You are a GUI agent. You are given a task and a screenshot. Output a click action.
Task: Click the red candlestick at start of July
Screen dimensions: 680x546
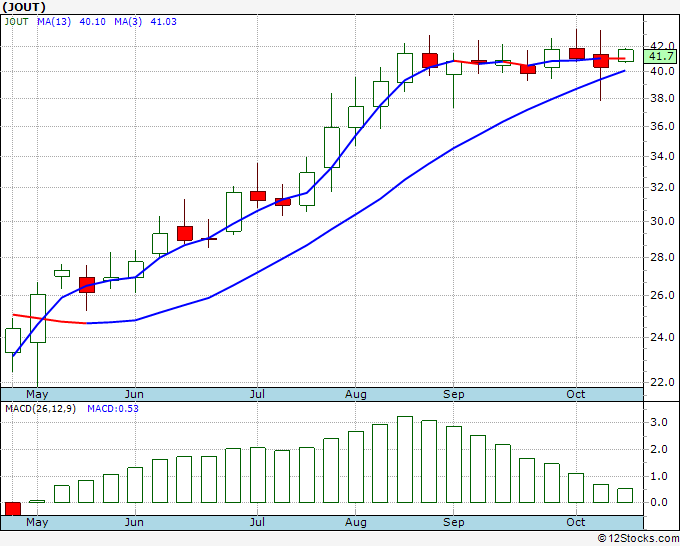[258, 196]
